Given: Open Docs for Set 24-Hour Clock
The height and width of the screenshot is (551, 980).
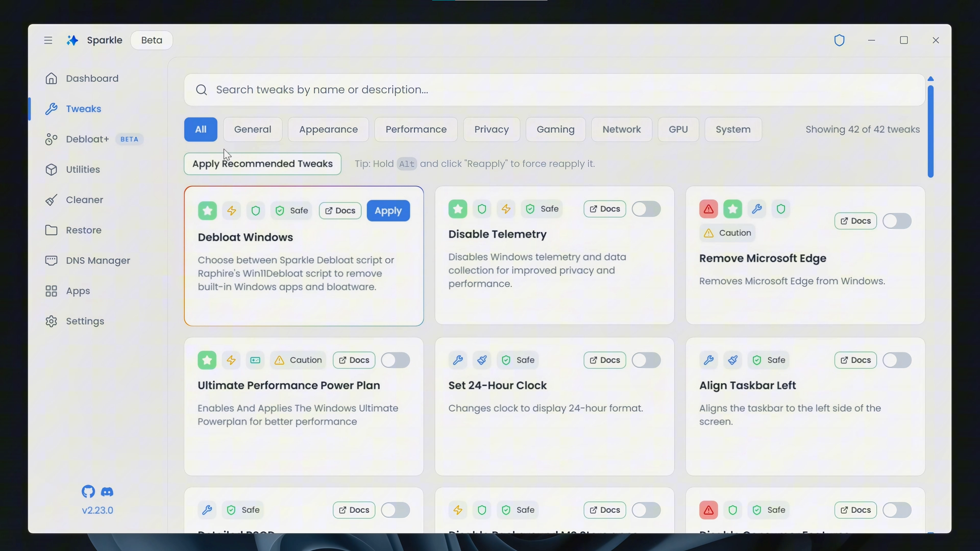Looking at the screenshot, I should click(605, 360).
